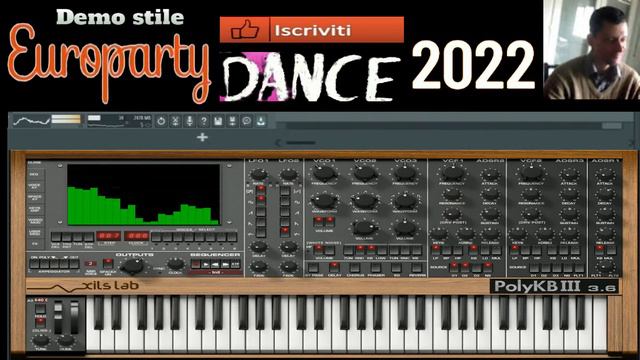
Task: Click the VCF2 frequency knob
Action: pos(531,173)
